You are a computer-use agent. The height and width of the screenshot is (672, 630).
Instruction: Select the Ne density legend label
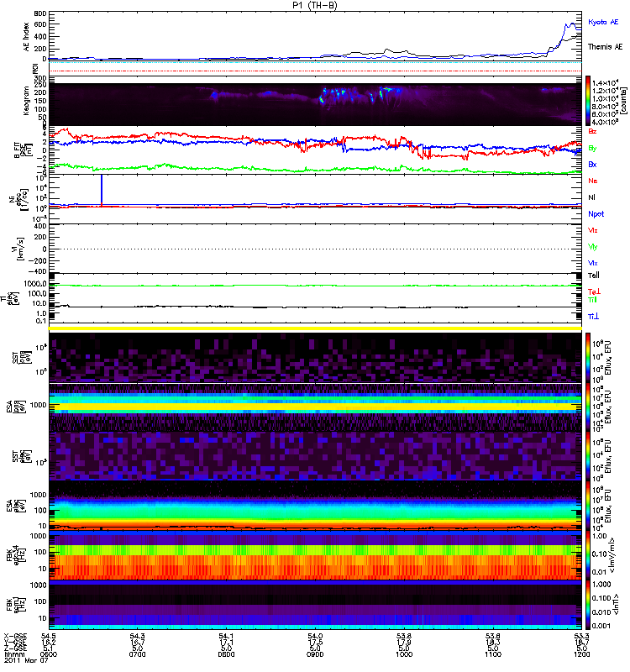click(592, 181)
